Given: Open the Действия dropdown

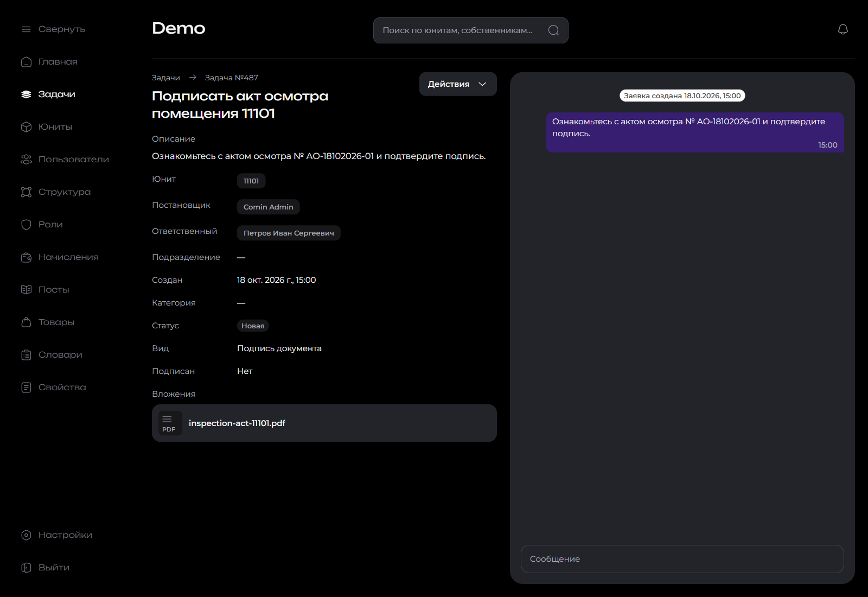Looking at the screenshot, I should [x=458, y=84].
